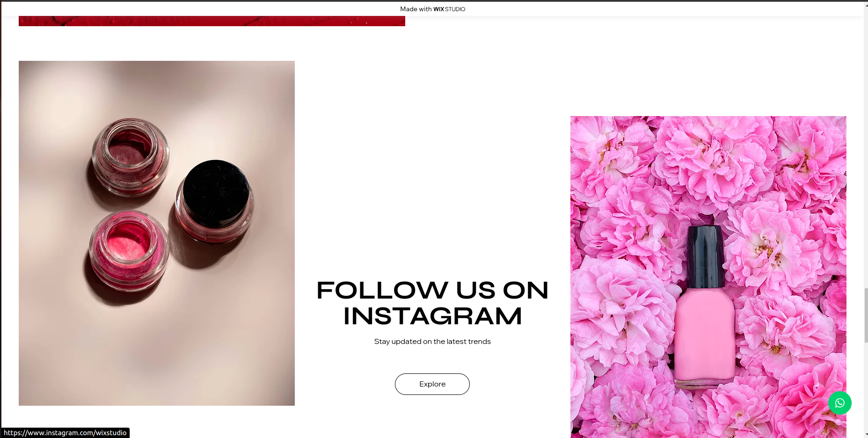Click the red image strip at top

212,21
